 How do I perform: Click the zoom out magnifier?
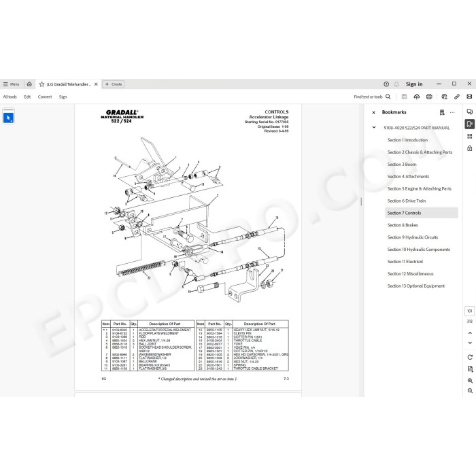470,391
